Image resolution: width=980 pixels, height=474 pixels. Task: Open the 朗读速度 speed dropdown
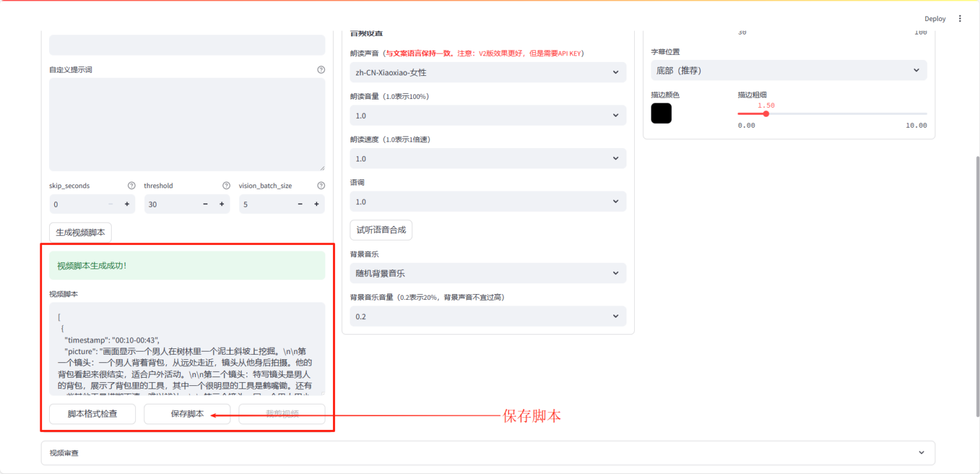click(488, 158)
